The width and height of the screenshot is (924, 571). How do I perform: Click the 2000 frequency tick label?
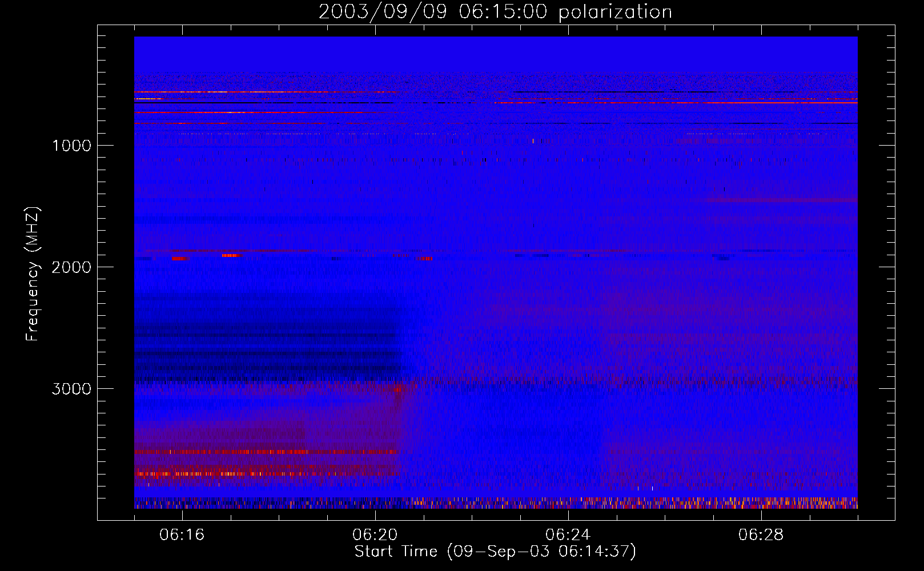[x=71, y=267]
